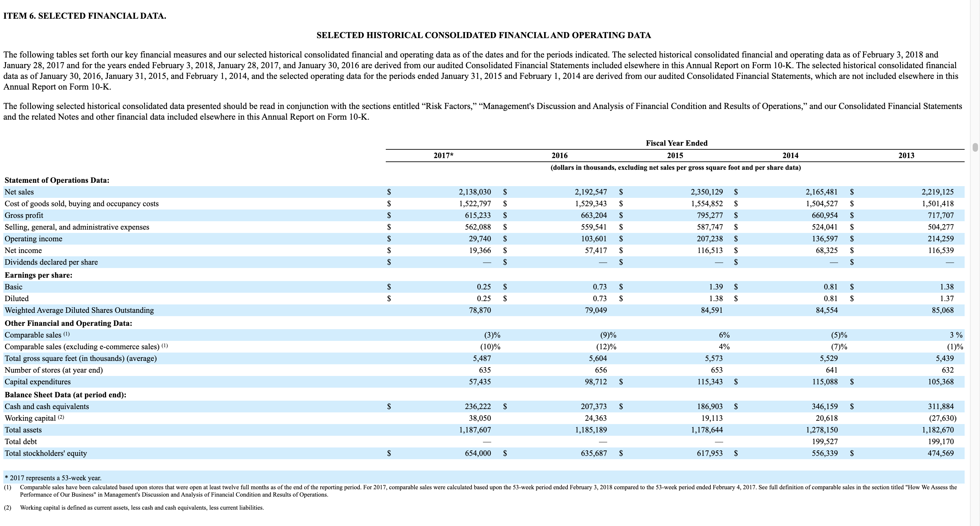Screen dimensions: 980x526
Task: Click the Capital expenditures row label
Action: click(37, 382)
